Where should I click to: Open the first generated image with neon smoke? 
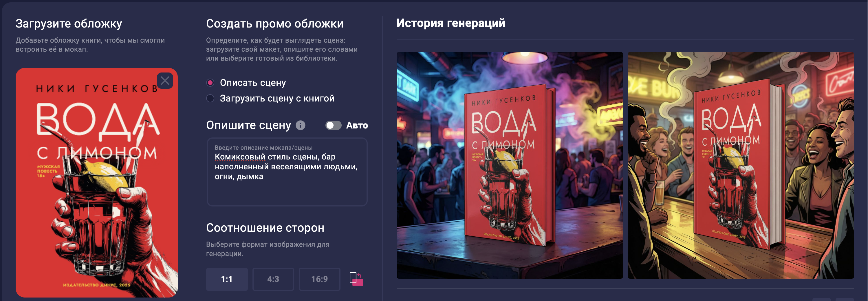coord(510,165)
